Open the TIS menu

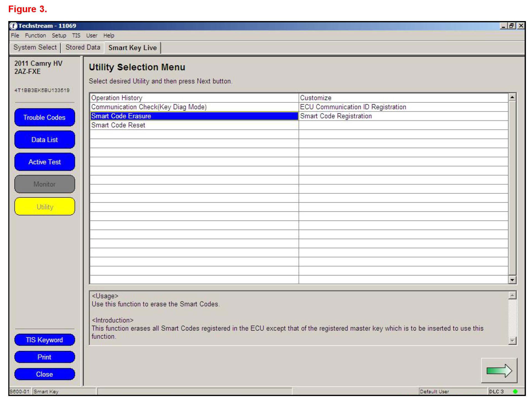[x=76, y=35]
